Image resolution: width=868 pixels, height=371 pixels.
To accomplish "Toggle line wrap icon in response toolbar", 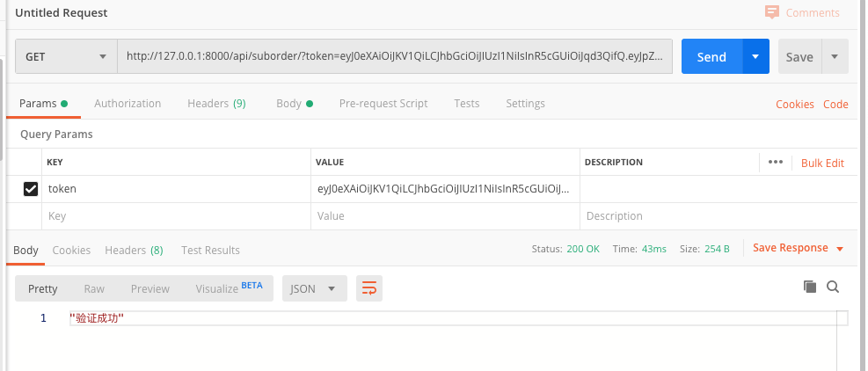I will click(369, 288).
